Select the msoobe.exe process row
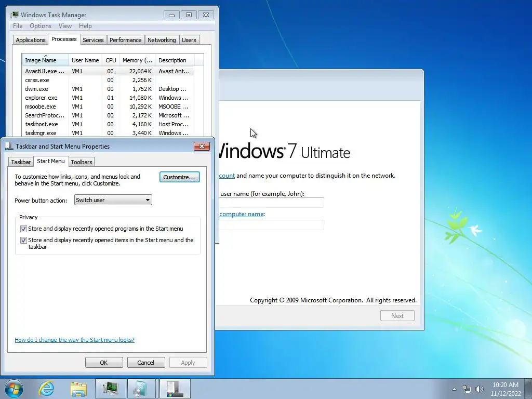Viewport: 532px width, 399px height. [108, 107]
